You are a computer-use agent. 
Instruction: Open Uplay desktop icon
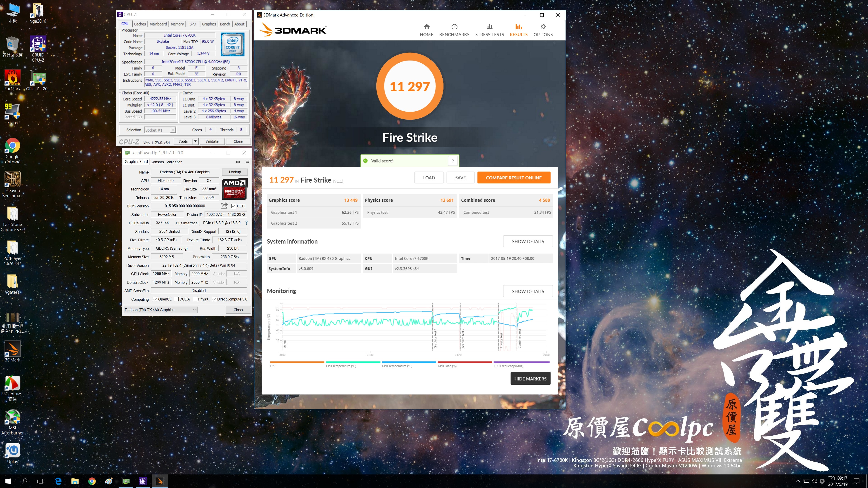coord(12,453)
